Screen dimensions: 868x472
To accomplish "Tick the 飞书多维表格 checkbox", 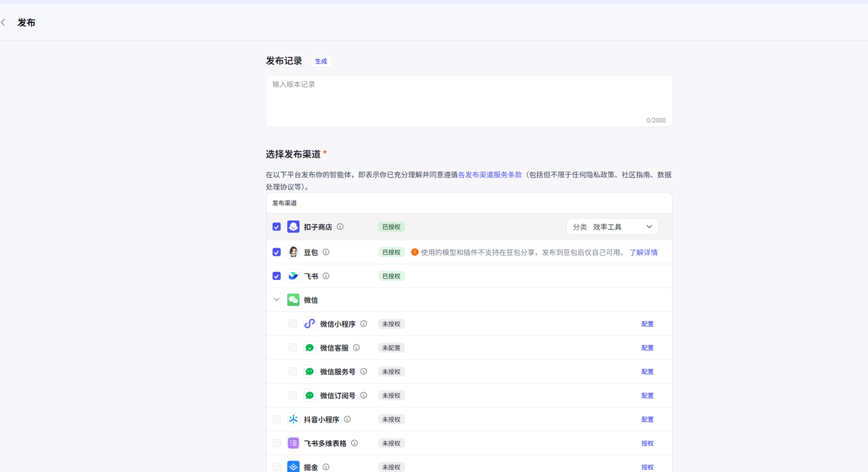I will 277,443.
